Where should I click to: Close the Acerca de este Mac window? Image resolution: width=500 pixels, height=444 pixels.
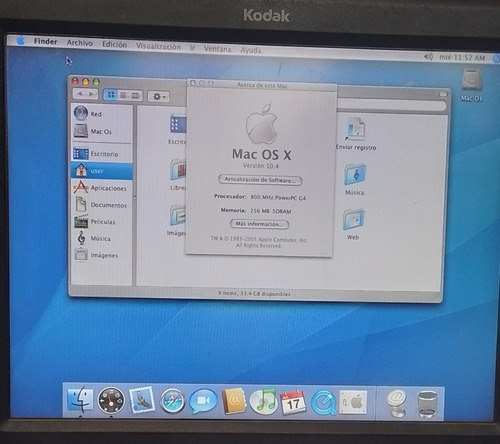pos(193,83)
